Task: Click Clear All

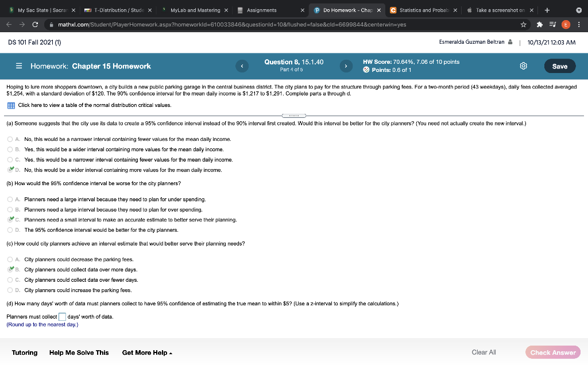Action: click(483, 352)
